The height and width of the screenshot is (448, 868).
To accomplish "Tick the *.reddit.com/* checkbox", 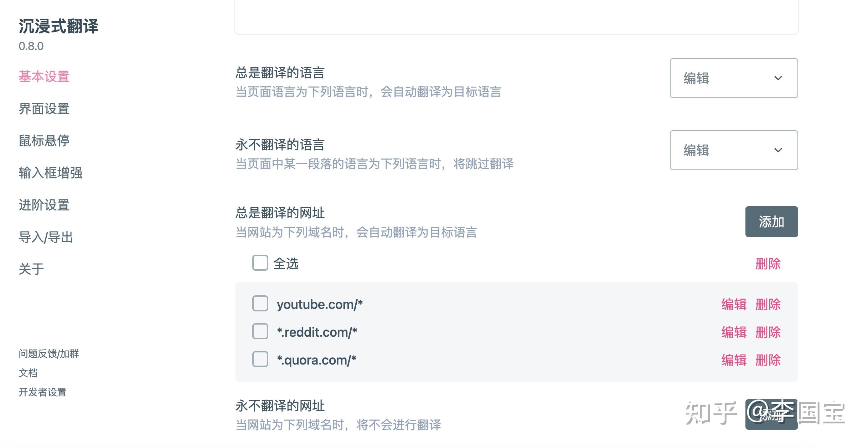I will [x=260, y=331].
